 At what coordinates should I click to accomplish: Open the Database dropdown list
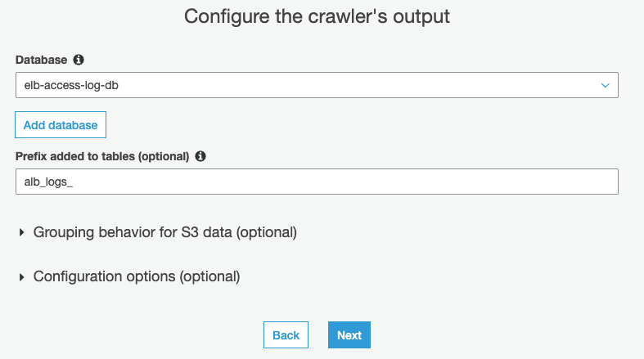316,85
